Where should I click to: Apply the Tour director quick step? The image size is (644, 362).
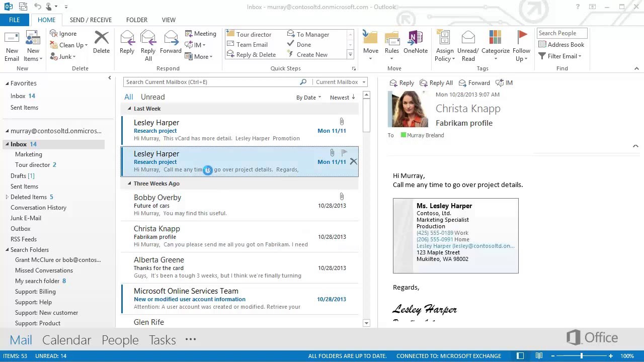pyautogui.click(x=250, y=34)
